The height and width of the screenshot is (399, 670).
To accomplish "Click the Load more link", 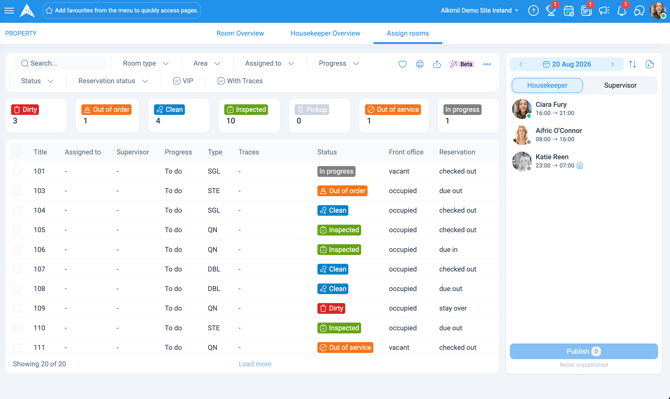I will click(x=255, y=364).
